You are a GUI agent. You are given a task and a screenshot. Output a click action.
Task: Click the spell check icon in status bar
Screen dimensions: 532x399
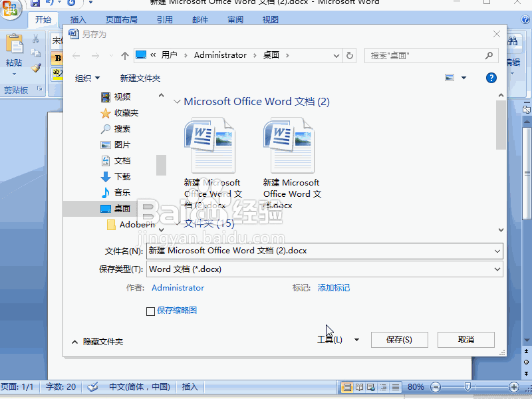(92, 386)
